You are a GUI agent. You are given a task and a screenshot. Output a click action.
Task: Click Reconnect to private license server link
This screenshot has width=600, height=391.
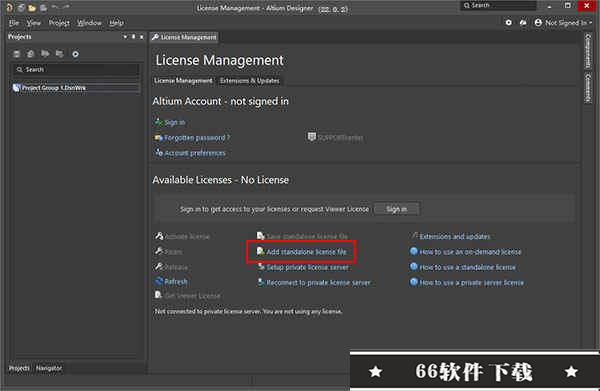point(313,282)
